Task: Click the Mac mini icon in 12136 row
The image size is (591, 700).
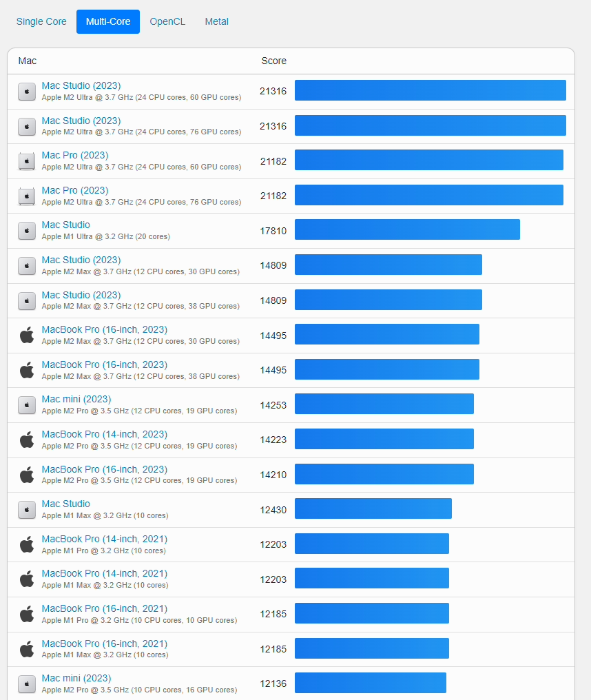Action: 27,684
